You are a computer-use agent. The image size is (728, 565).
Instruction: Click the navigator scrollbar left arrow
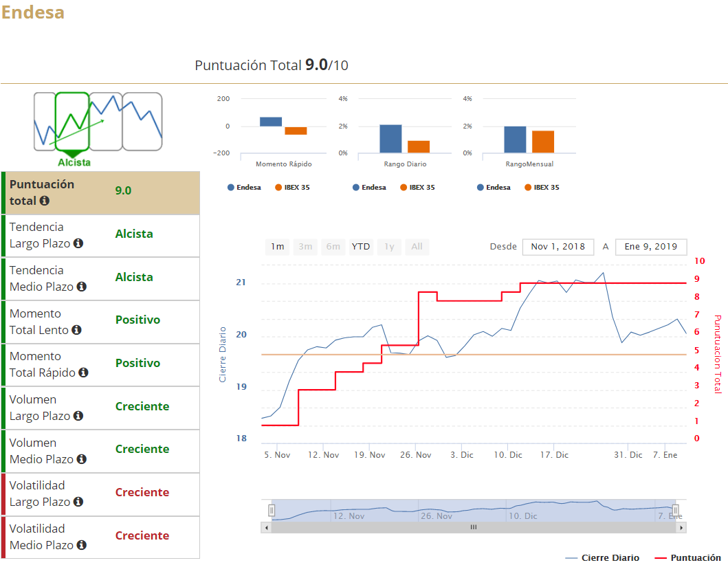tap(266, 528)
